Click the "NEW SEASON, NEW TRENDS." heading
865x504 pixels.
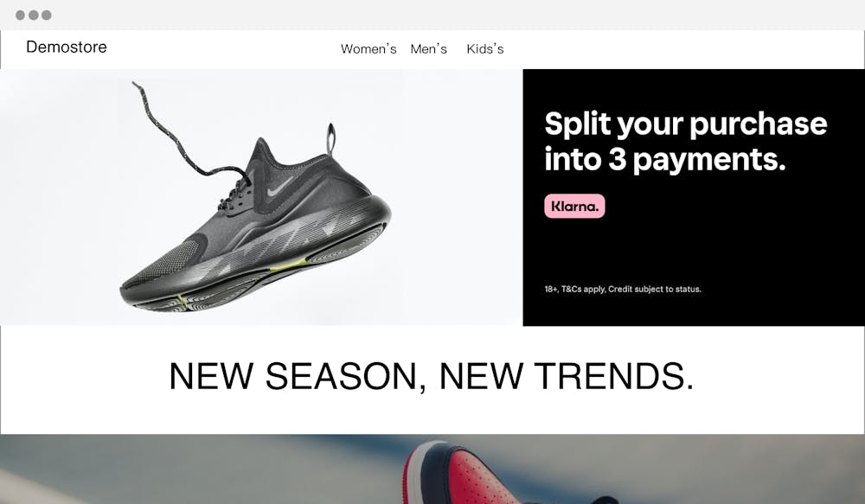432,376
